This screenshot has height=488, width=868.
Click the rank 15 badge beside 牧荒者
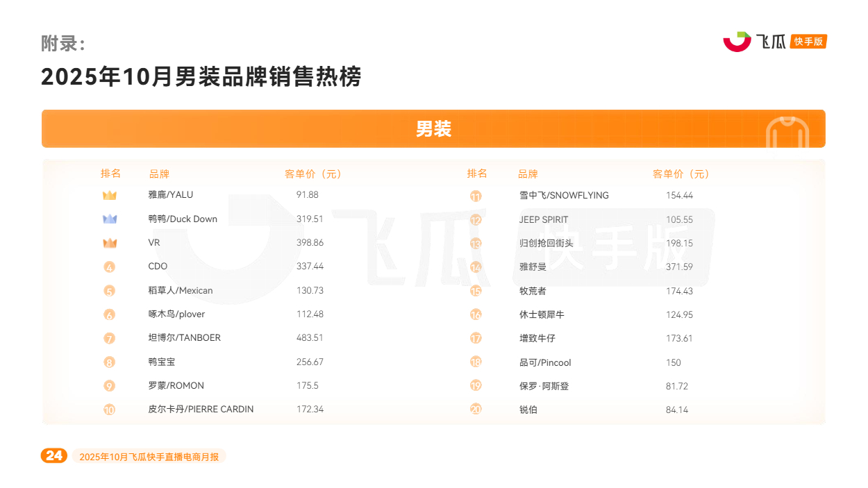pos(476,292)
